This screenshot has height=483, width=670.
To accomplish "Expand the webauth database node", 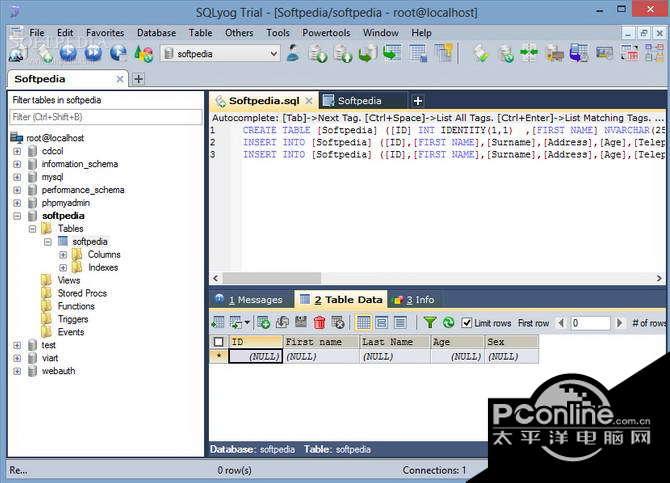I will coord(17,371).
